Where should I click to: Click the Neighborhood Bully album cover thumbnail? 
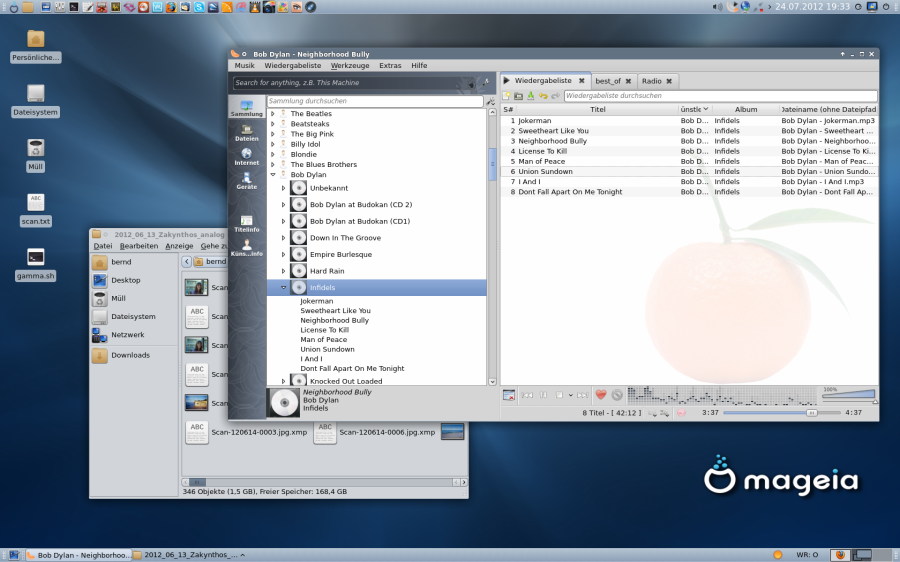tap(284, 402)
